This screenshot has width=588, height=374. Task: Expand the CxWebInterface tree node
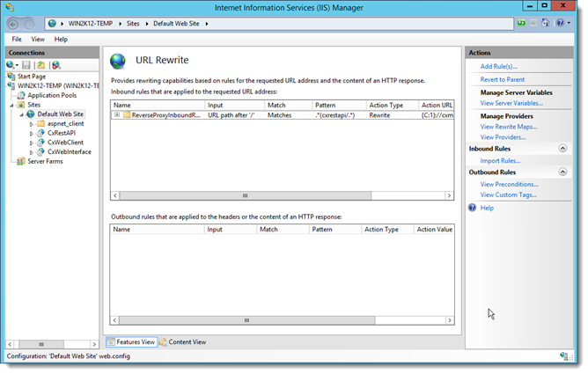(32, 152)
